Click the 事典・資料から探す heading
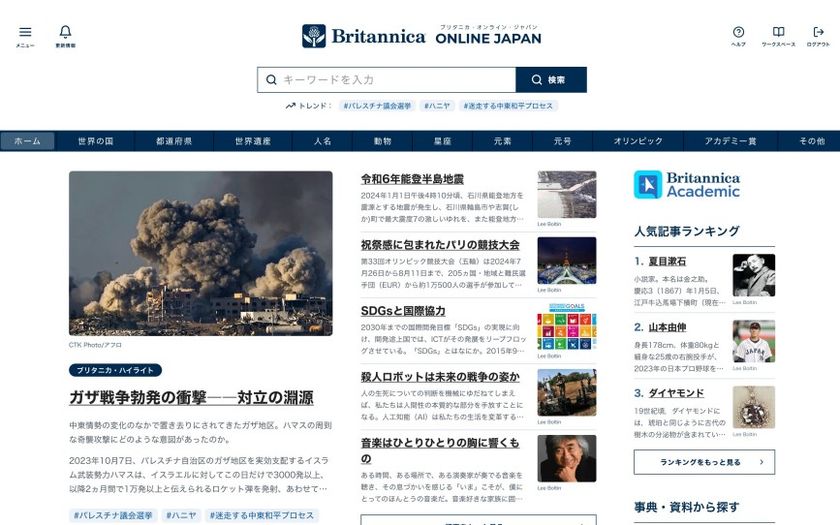The height and width of the screenshot is (525, 840). tap(687, 507)
